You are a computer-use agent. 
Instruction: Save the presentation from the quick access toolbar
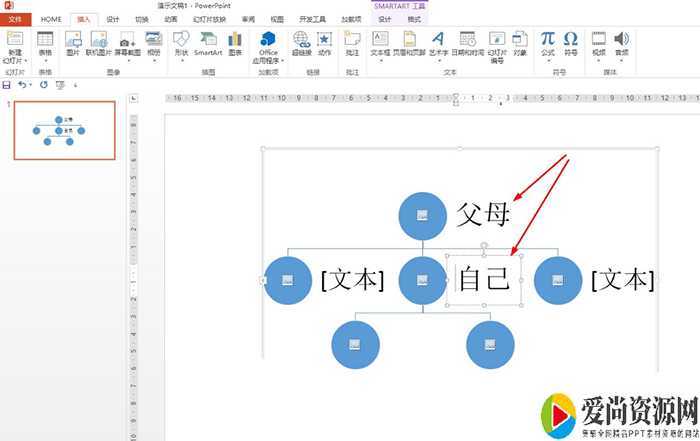point(8,85)
